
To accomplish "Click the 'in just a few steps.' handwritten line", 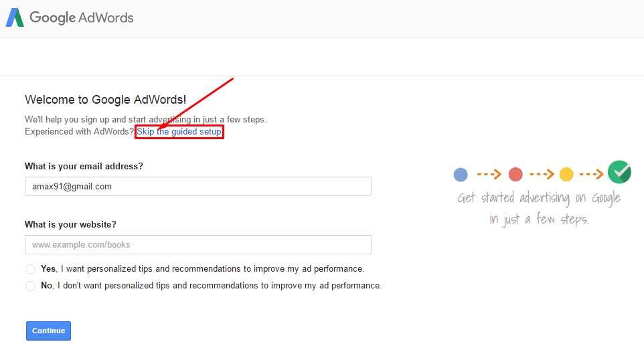I will point(539,219).
